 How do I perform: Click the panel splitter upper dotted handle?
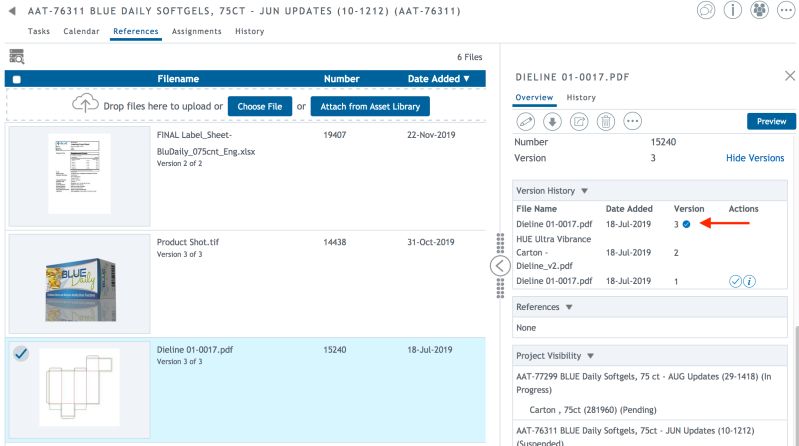[x=500, y=244]
